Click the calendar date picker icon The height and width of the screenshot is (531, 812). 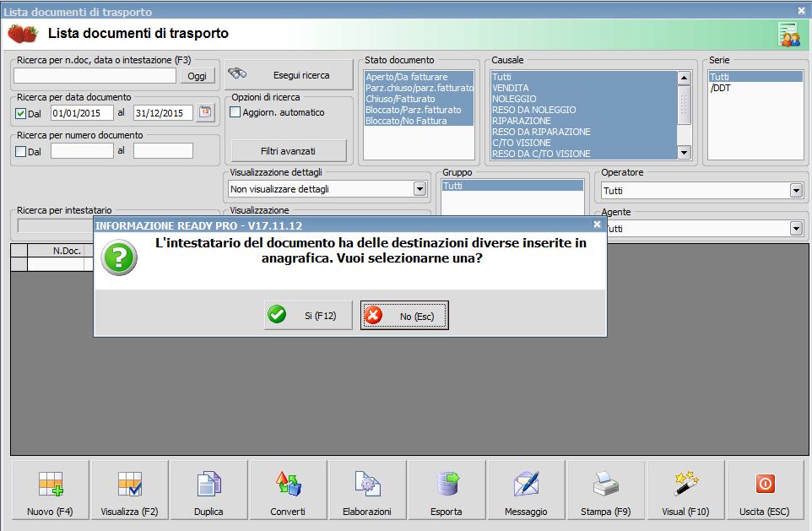click(206, 112)
